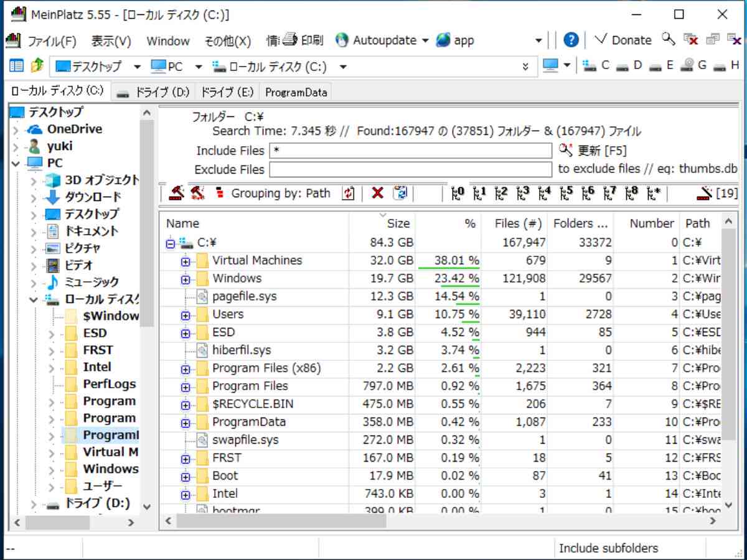Collapse ローカル ディスク in the folder tree
This screenshot has width=747, height=560.
coord(34,300)
